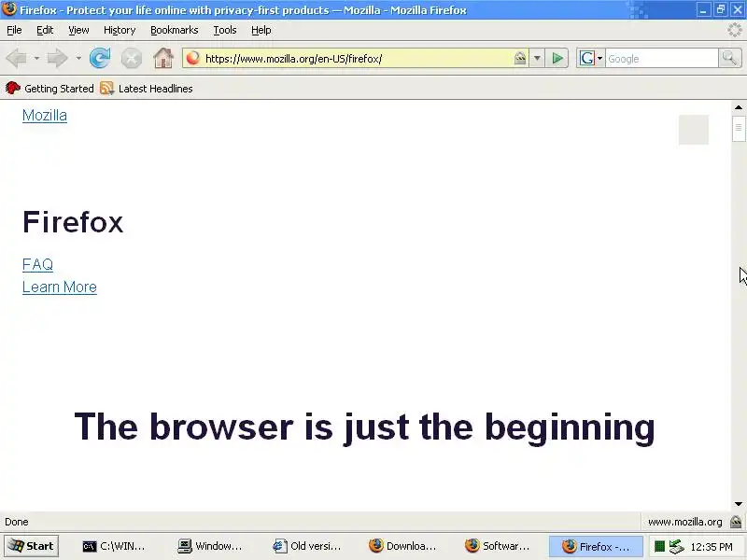This screenshot has height=560, width=747.
Task: Click the Back navigation arrow
Action: [x=16, y=59]
